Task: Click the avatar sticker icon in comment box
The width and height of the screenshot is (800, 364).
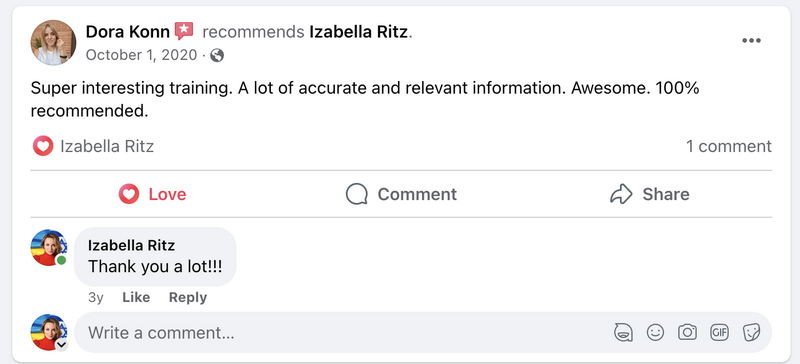Action: 623,333
